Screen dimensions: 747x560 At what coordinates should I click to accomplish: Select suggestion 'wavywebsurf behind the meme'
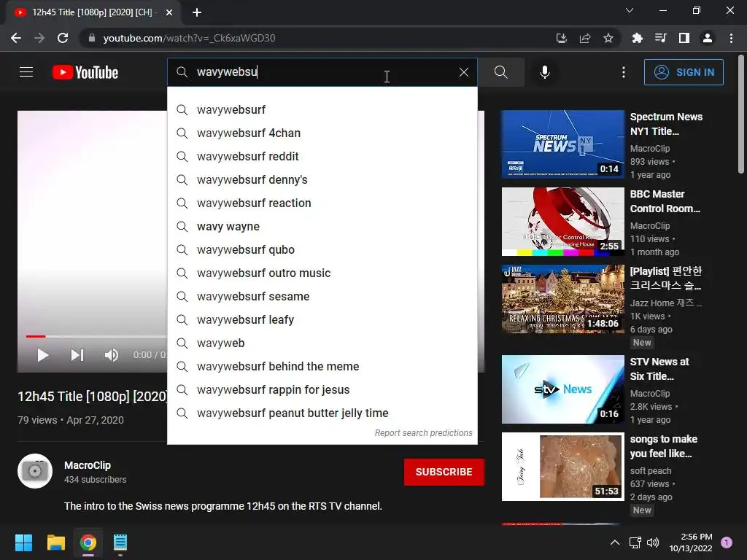(x=322, y=367)
